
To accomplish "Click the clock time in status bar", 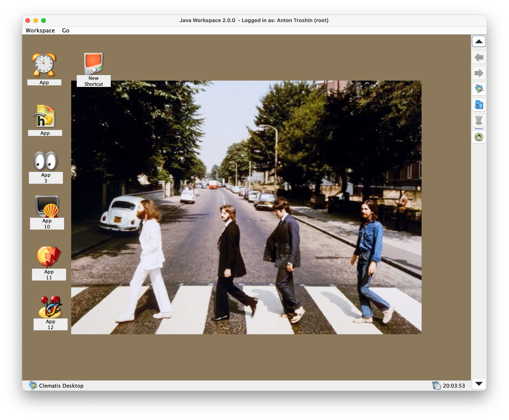I will tap(454, 386).
